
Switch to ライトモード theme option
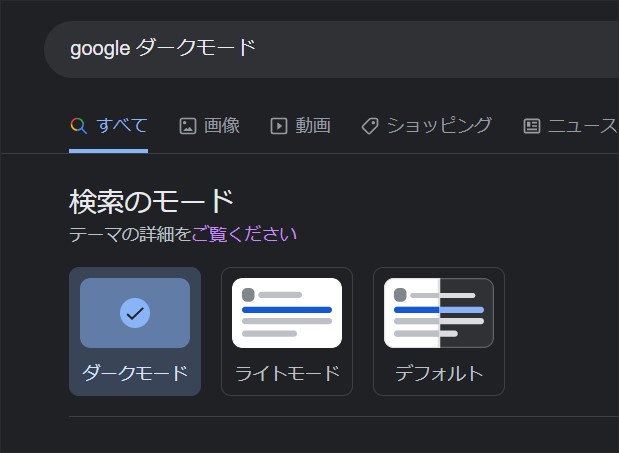tap(287, 373)
